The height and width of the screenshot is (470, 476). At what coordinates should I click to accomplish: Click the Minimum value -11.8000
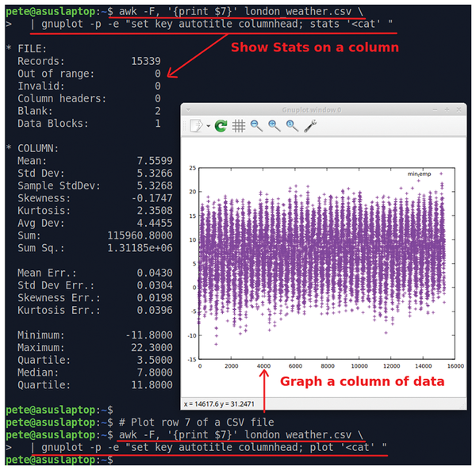[149, 335]
